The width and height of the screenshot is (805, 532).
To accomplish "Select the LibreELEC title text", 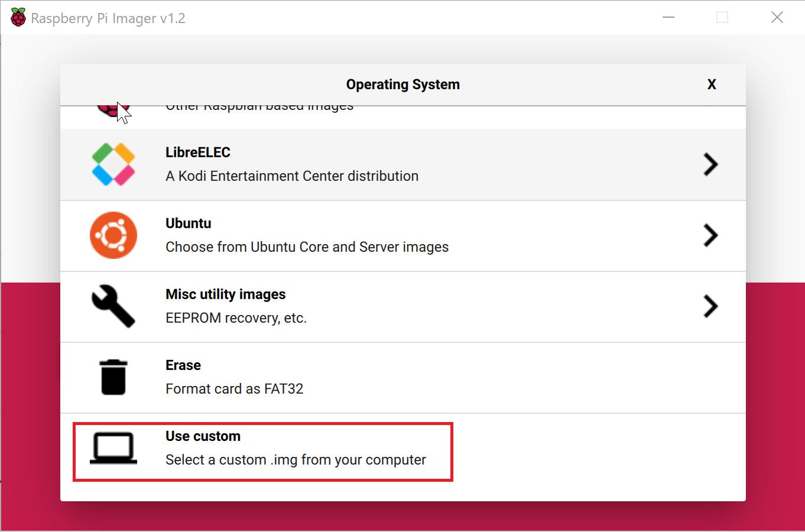I will (x=198, y=153).
